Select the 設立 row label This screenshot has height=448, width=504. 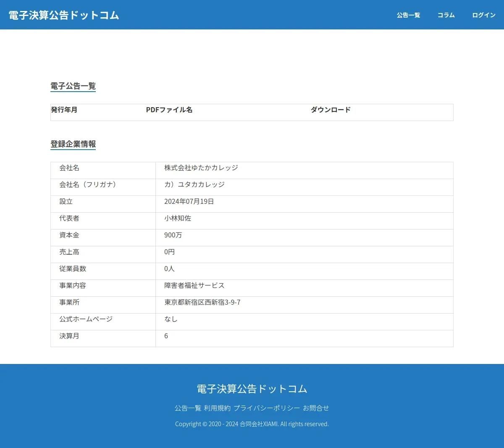(x=66, y=201)
